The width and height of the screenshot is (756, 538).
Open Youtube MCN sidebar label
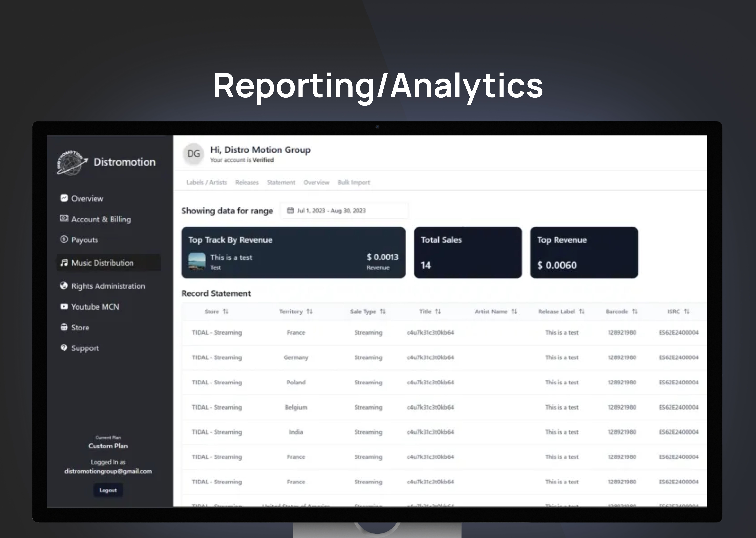pyautogui.click(x=95, y=307)
